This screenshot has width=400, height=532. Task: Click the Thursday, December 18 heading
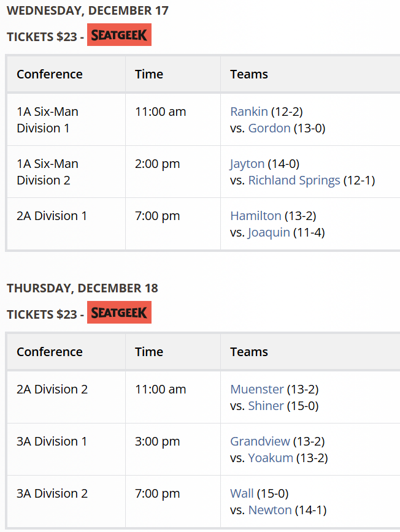point(82,288)
